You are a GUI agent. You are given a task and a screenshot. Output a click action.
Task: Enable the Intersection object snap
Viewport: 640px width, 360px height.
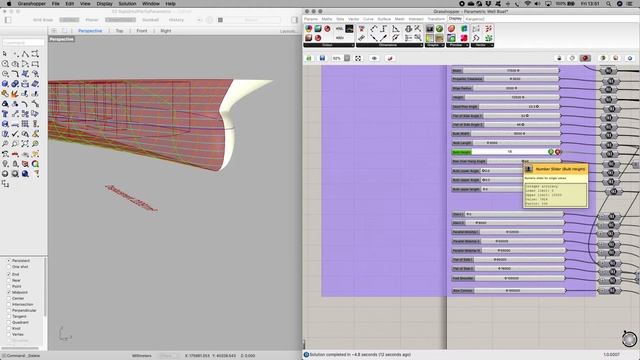pyautogui.click(x=9, y=304)
